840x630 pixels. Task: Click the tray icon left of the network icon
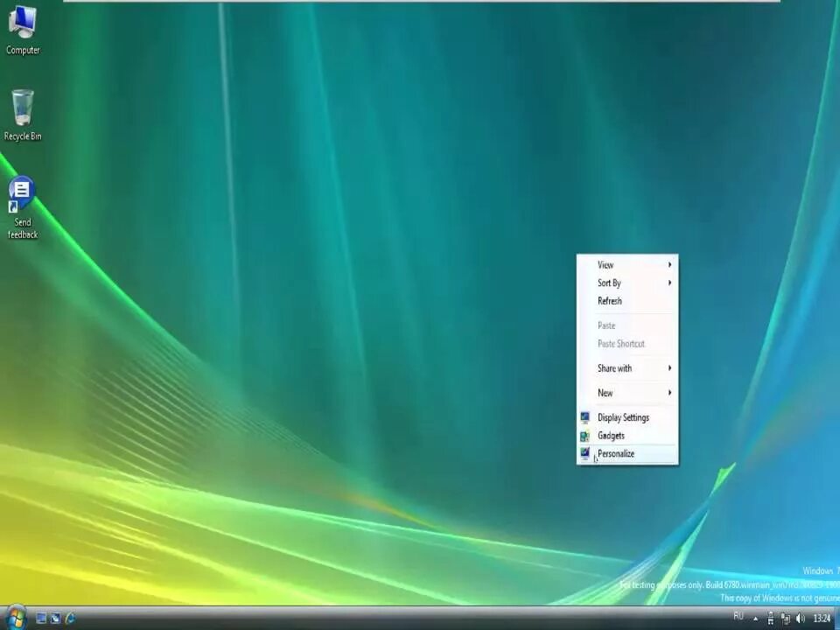pos(770,619)
